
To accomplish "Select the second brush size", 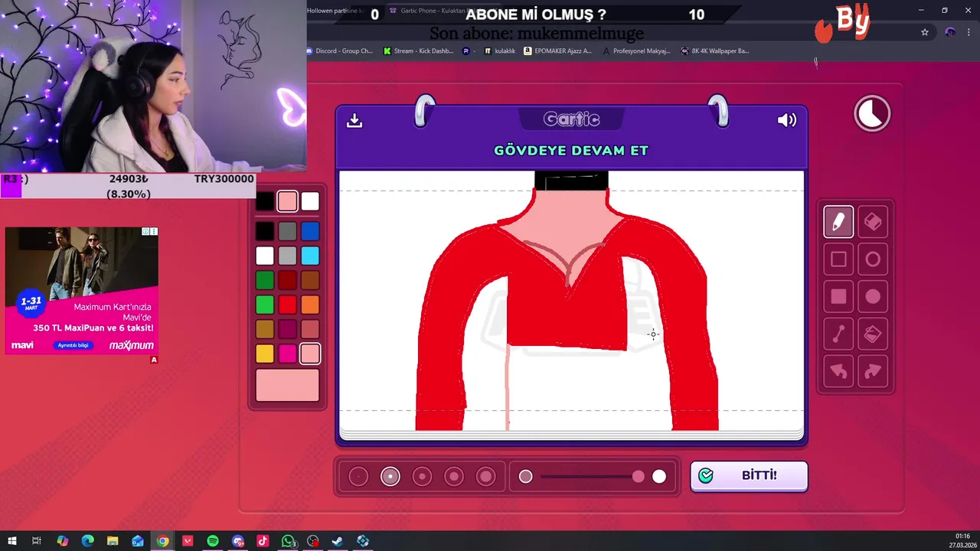I will click(390, 477).
